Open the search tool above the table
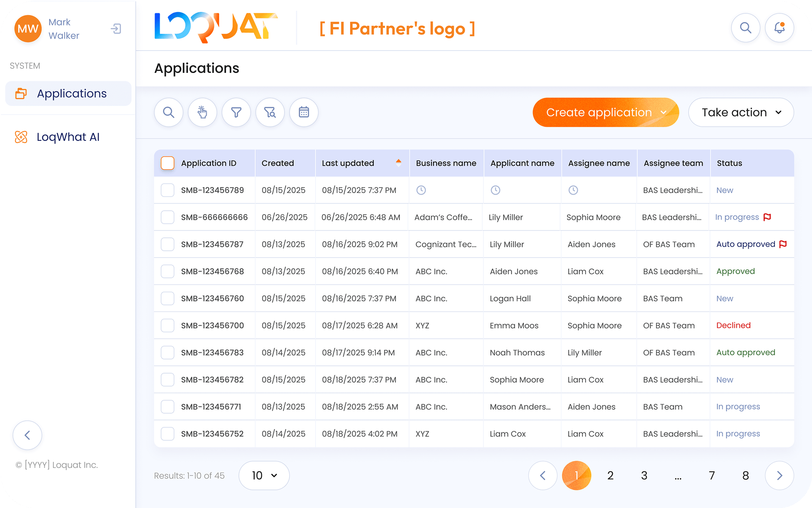 coord(168,112)
